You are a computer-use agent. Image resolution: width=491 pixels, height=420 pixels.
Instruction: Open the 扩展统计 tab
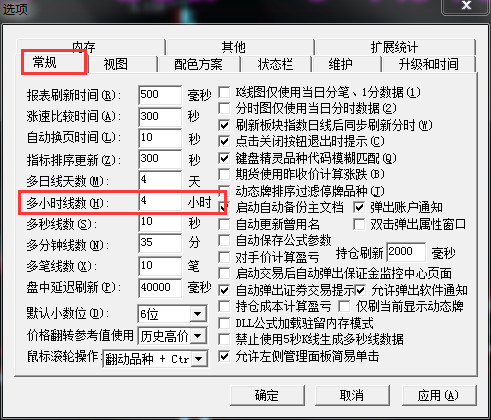click(395, 47)
